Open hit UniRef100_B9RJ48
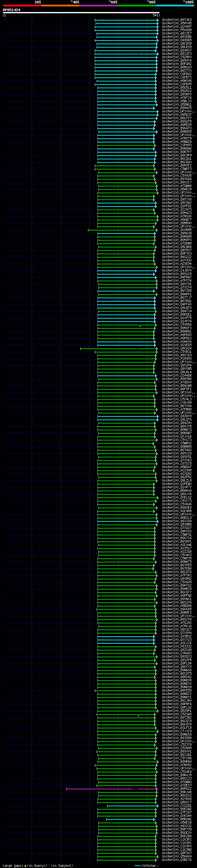The width and height of the screenshot is (197, 868). pos(177,792)
